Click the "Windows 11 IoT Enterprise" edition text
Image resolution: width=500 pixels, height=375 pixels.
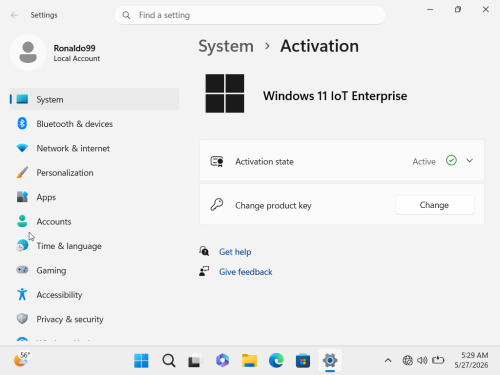[x=335, y=96]
